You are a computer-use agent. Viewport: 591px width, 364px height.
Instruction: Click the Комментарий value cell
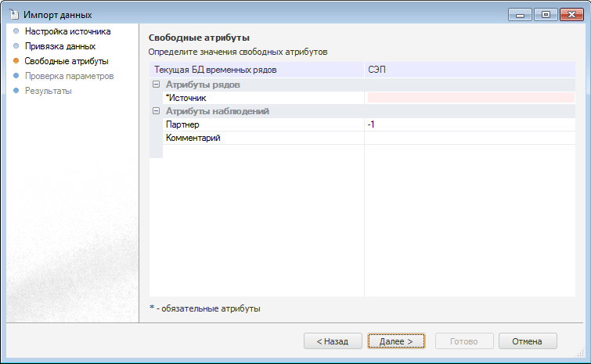point(470,139)
